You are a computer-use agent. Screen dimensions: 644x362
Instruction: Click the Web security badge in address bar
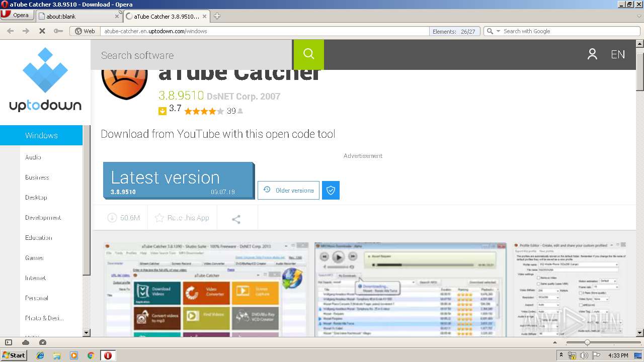point(85,31)
